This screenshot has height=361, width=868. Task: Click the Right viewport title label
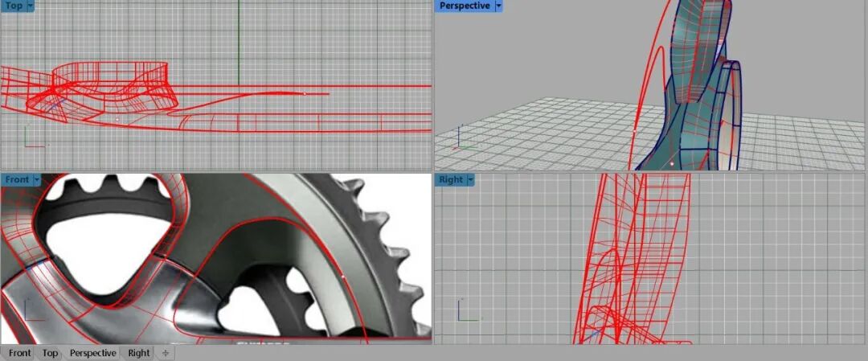coord(451,180)
